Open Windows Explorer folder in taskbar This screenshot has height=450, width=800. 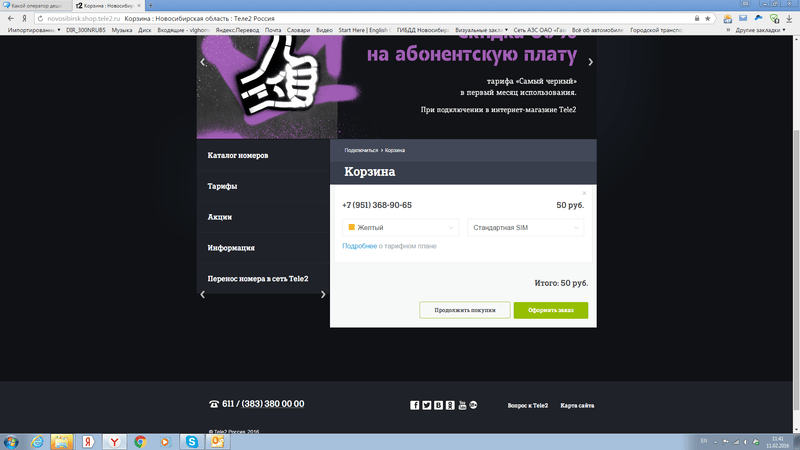tap(62, 442)
